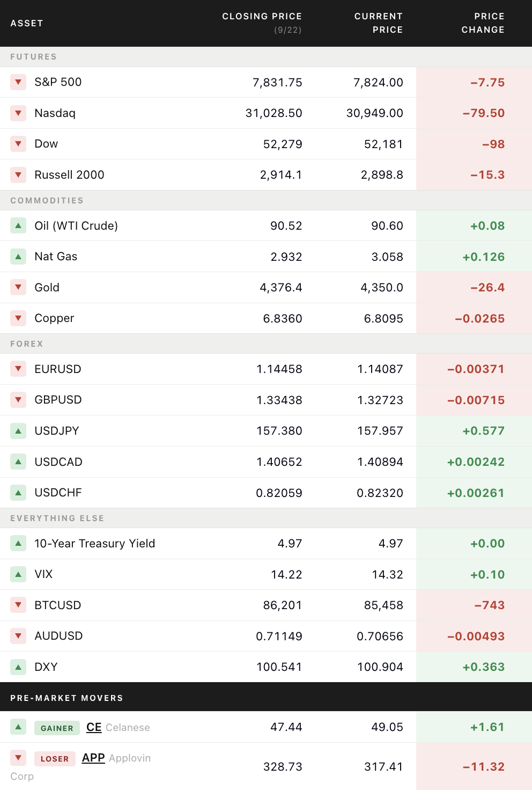Click the green up arrow beside DXY
This screenshot has height=790, width=532.
18,667
